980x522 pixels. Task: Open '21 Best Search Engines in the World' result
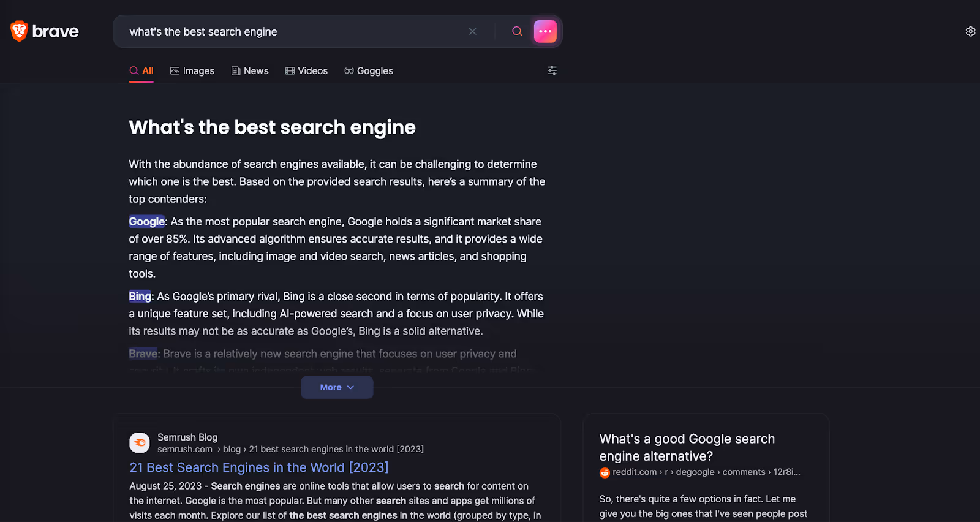259,467
